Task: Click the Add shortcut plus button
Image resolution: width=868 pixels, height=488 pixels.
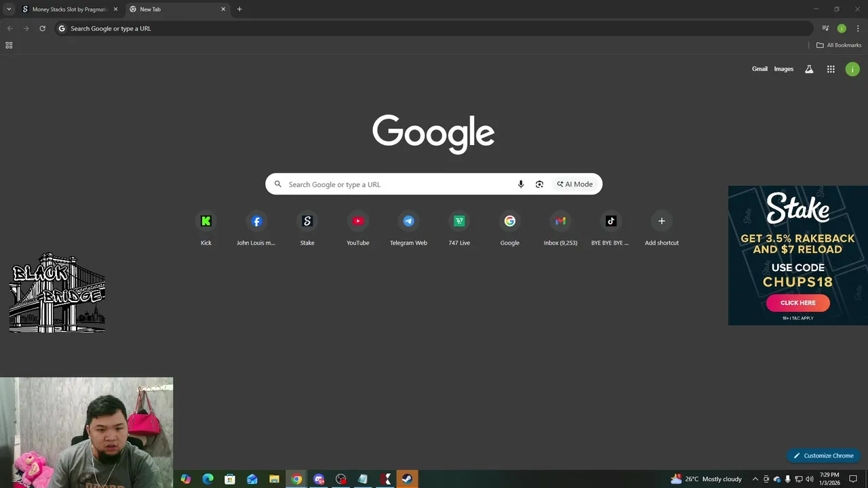Action: 662,221
